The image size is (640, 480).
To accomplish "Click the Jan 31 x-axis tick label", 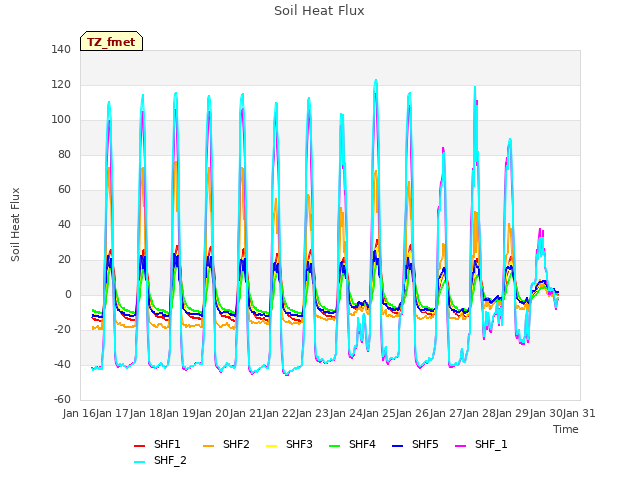I will (x=579, y=413).
